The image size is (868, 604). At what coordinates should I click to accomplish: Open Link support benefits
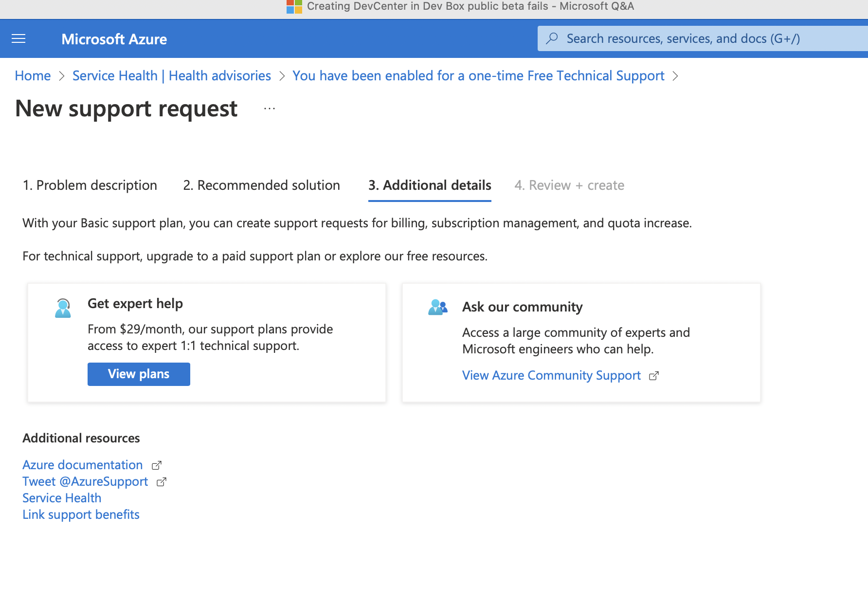coord(81,514)
